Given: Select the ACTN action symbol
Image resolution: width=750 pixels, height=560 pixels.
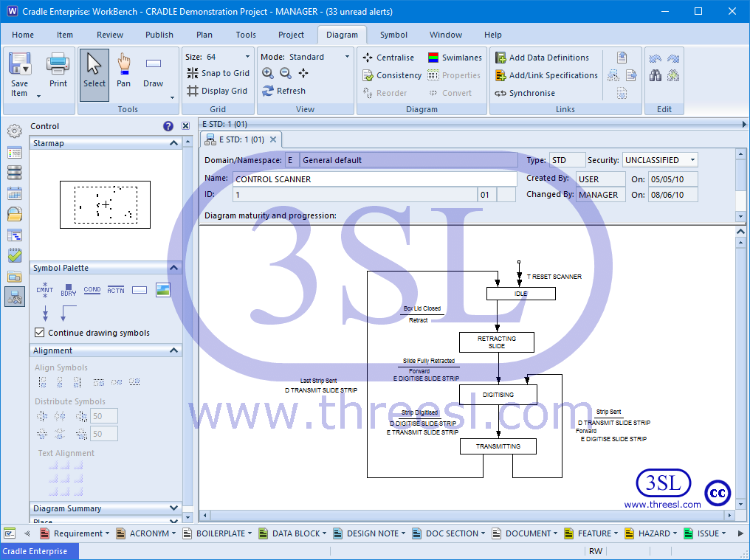Looking at the screenshot, I should point(116,290).
